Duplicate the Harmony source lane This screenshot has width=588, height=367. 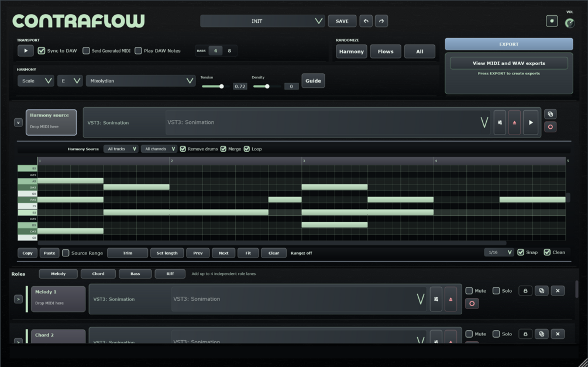point(551,114)
